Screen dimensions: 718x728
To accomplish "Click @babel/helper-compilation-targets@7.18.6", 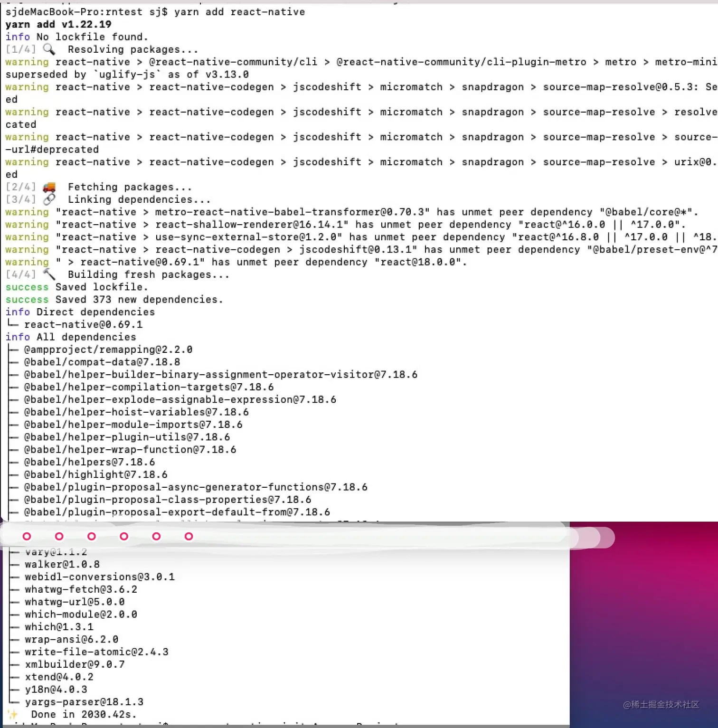I will click(x=149, y=387).
